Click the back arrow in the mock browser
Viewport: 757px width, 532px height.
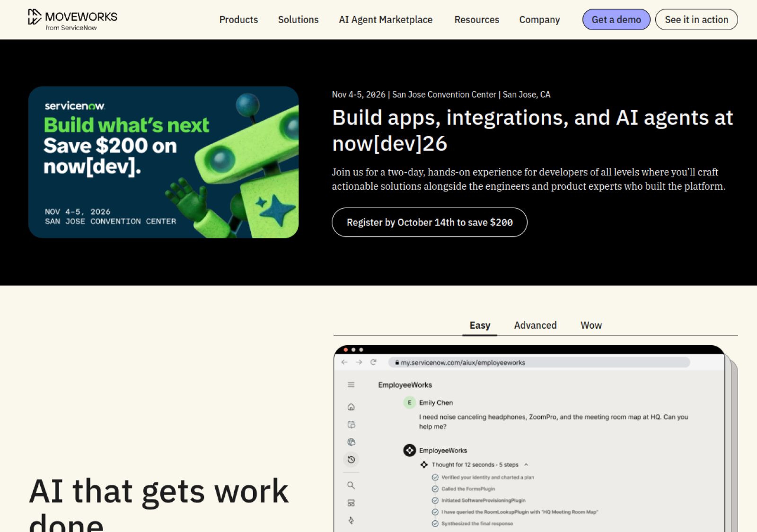(344, 362)
